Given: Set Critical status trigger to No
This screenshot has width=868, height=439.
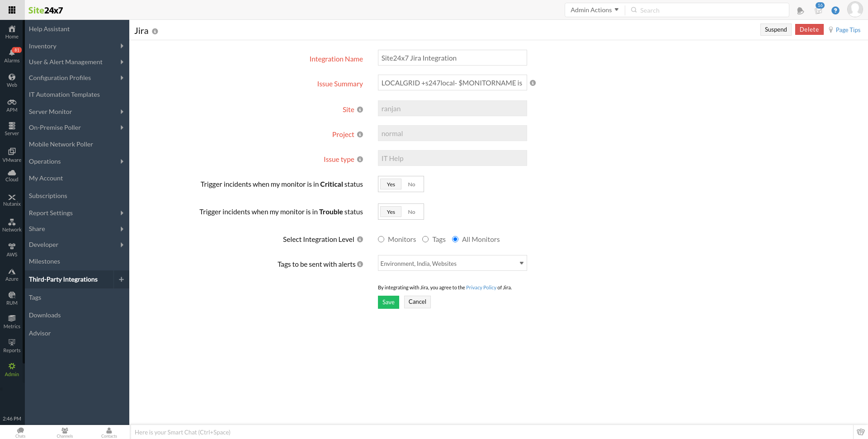Looking at the screenshot, I should click(x=411, y=184).
